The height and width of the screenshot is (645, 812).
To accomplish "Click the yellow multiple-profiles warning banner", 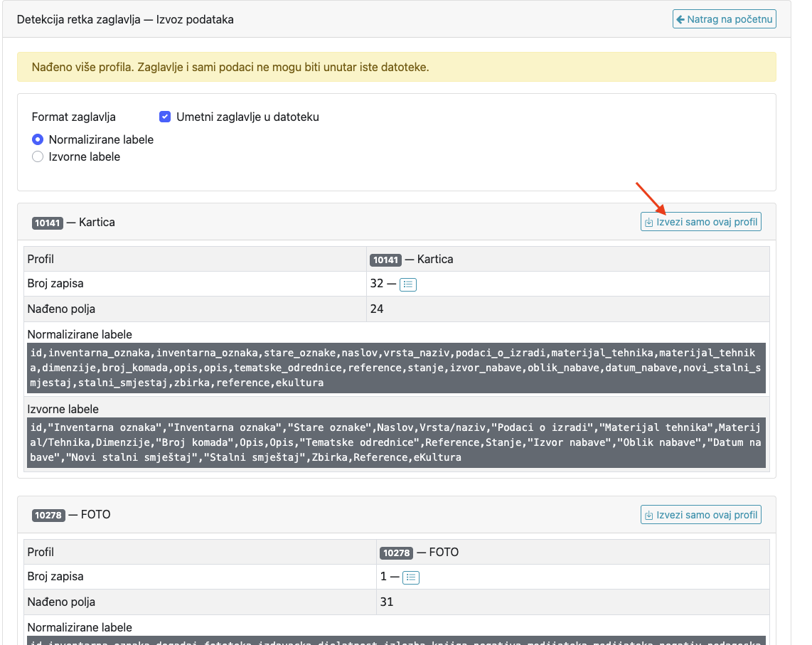I will (x=396, y=67).
